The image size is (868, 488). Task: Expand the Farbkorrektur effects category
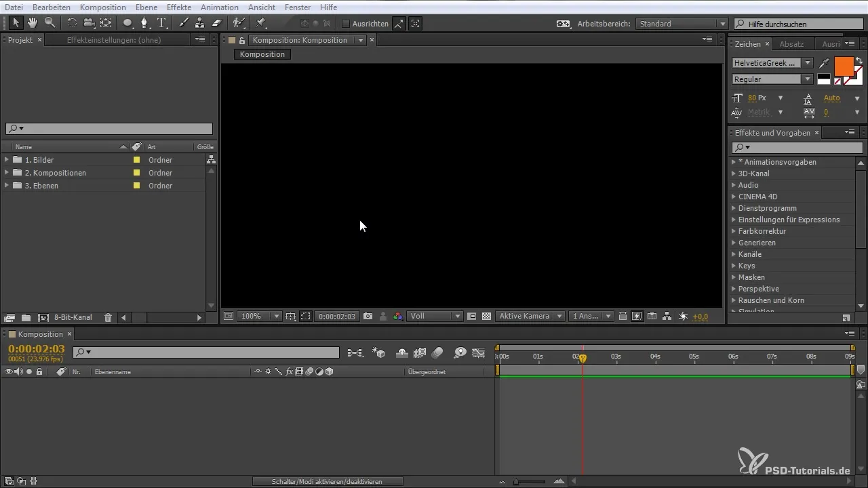[x=734, y=231]
